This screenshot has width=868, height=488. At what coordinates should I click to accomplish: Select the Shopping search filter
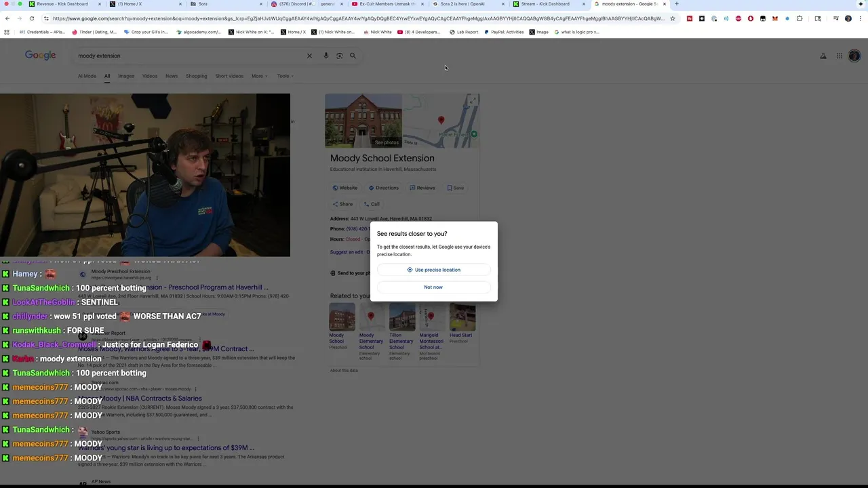click(x=197, y=76)
